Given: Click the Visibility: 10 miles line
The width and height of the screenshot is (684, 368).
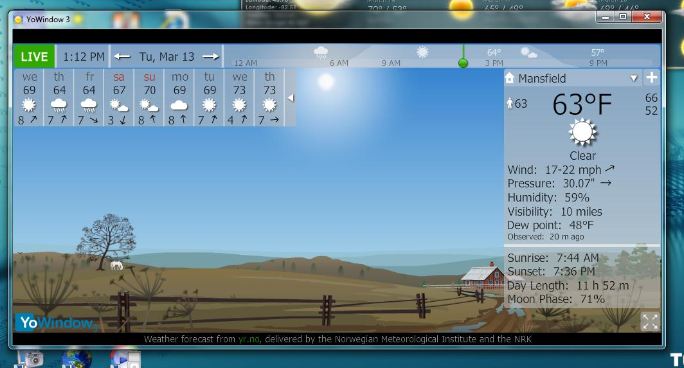Looking at the screenshot, I should point(554,211).
